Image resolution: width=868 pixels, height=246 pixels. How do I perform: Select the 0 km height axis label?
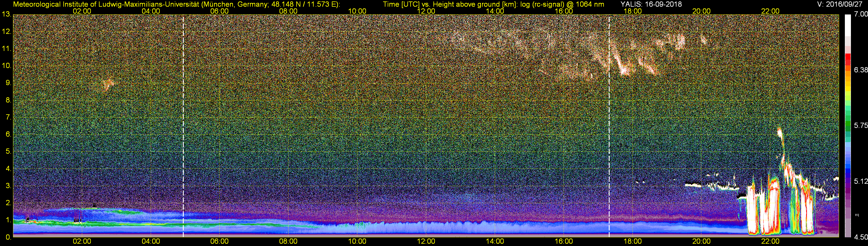tap(8, 237)
